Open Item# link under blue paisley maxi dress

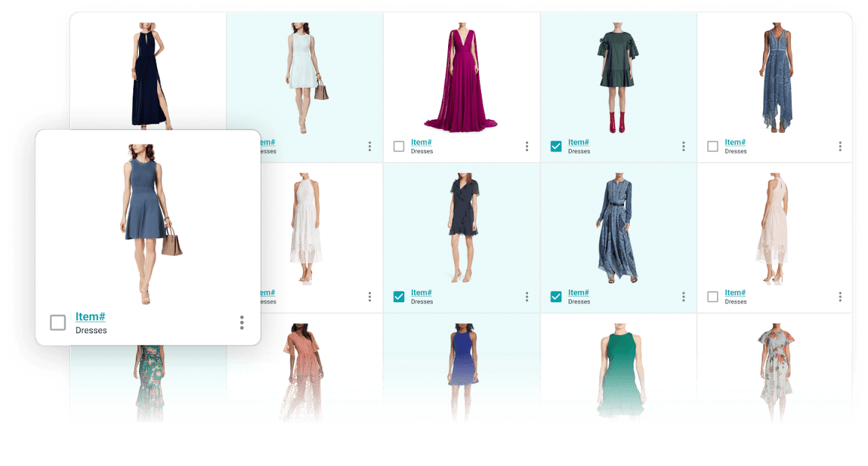click(578, 293)
